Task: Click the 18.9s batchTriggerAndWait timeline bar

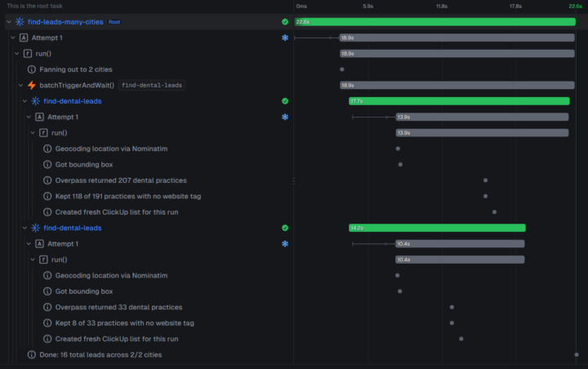Action: tap(457, 85)
